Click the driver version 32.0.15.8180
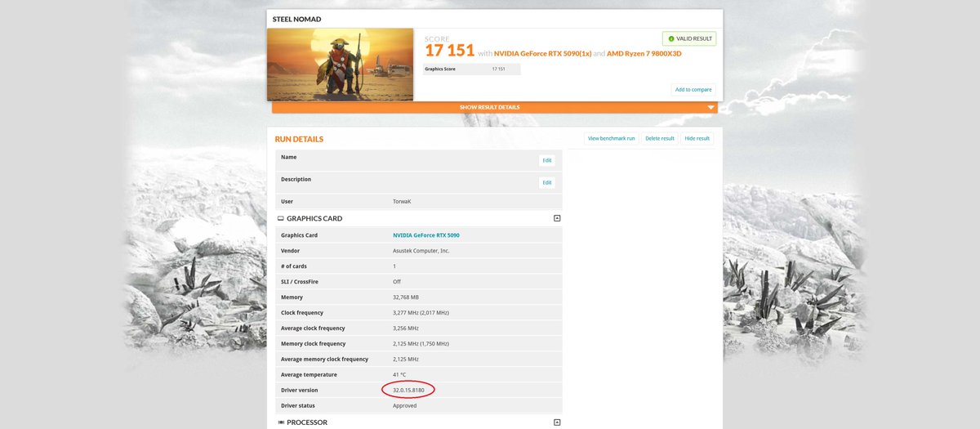 408,391
